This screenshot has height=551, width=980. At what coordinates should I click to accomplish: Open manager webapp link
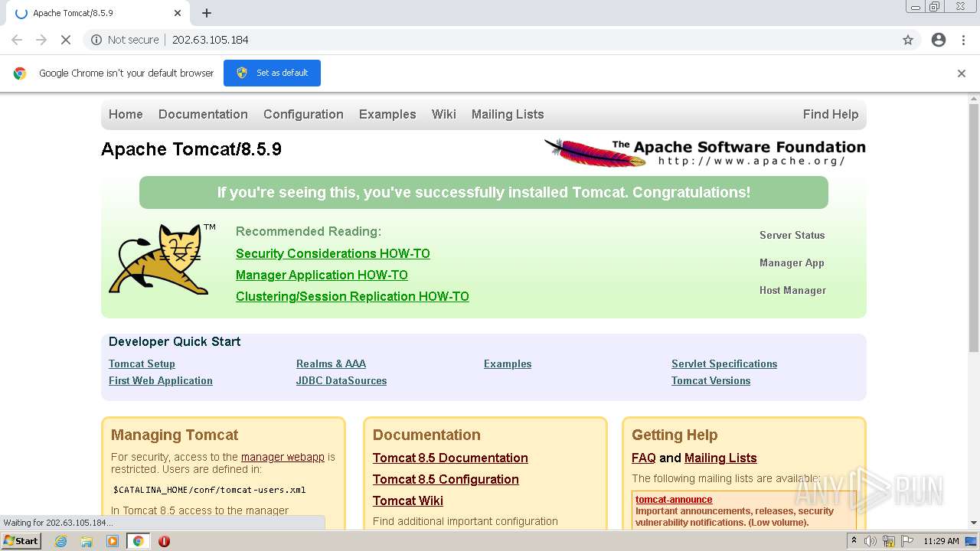(x=283, y=457)
